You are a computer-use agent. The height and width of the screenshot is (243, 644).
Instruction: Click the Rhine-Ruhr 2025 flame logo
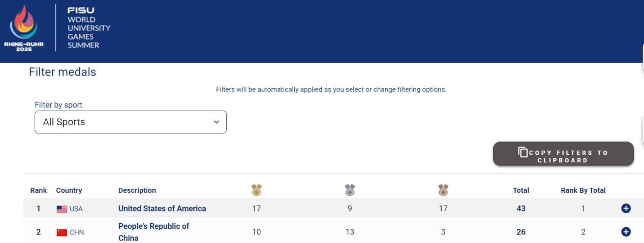click(x=24, y=28)
